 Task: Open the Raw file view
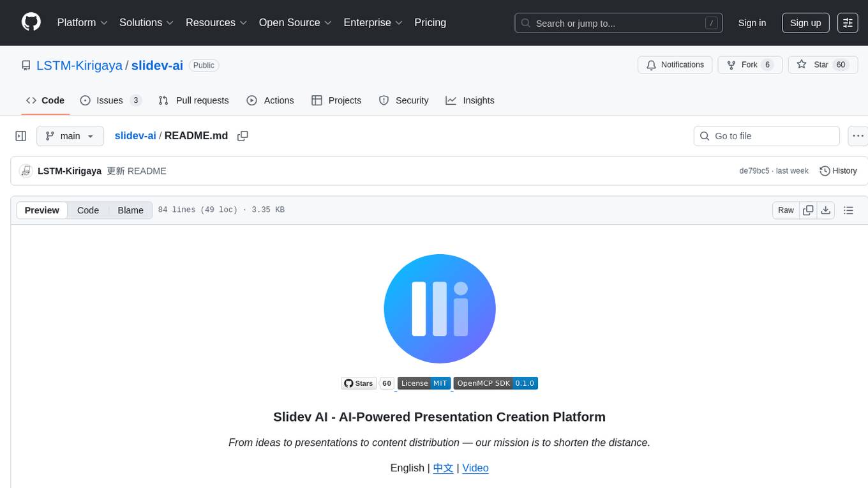click(x=786, y=210)
